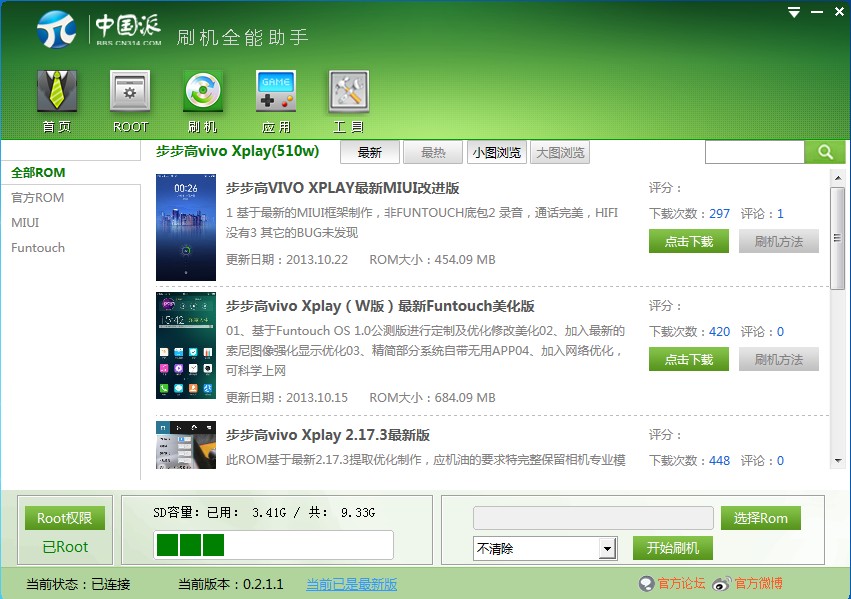Click the 步步高vivo Xplay(510w) device heading
Viewport: 851px width, 599px height.
click(x=237, y=151)
